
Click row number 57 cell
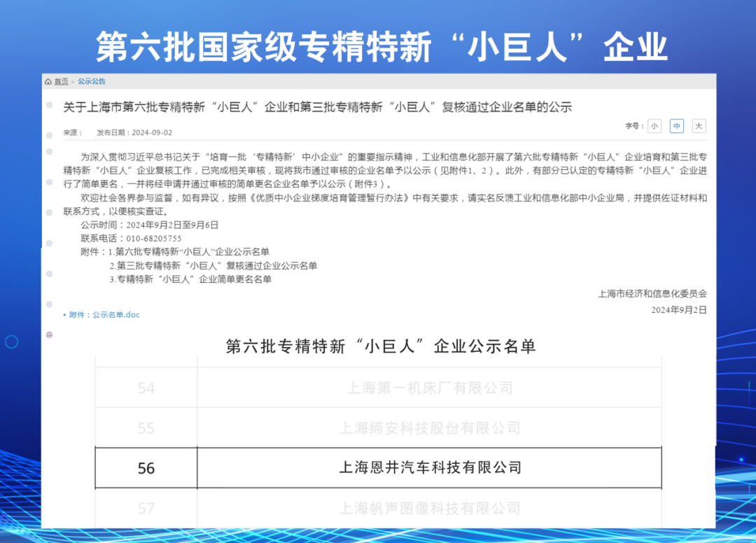click(x=146, y=508)
